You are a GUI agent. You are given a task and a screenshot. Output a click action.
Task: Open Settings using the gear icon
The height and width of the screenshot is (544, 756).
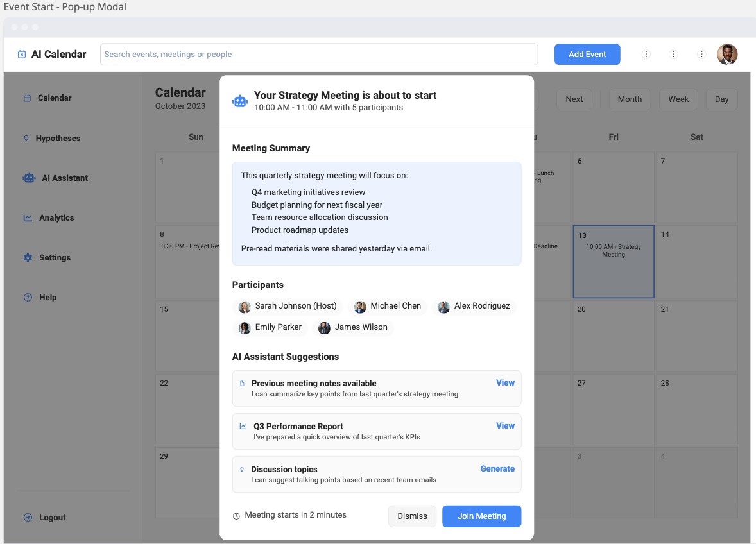tap(27, 257)
